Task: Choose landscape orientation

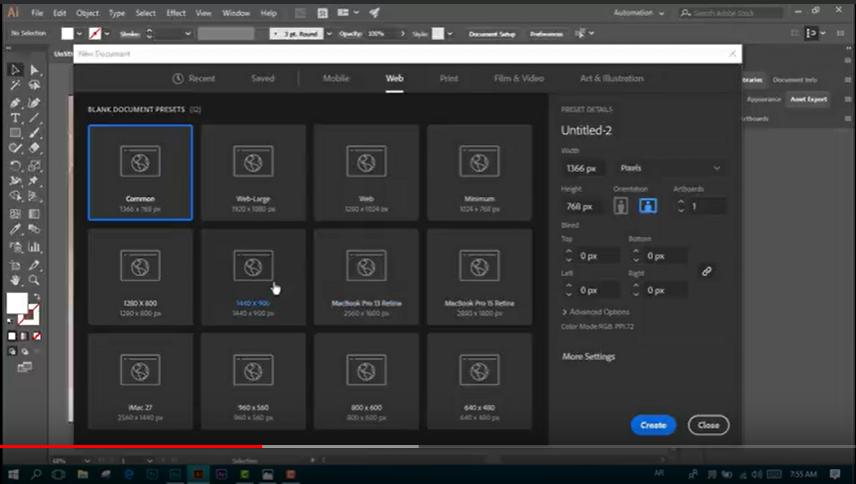Action: [x=648, y=206]
